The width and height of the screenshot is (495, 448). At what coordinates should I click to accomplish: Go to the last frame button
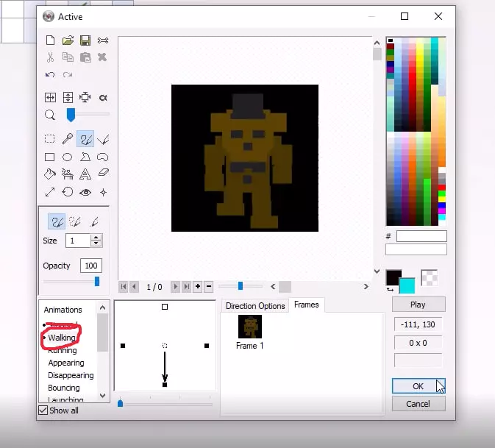[x=186, y=287]
